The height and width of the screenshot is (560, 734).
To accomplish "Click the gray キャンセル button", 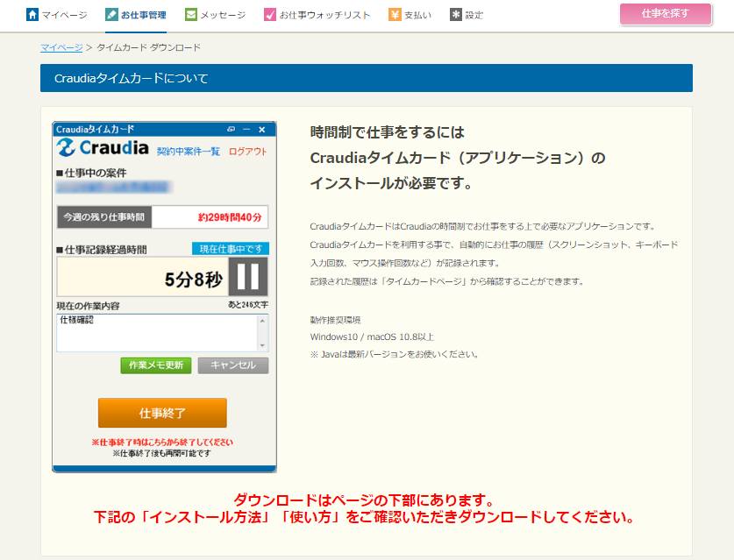I will 233,365.
